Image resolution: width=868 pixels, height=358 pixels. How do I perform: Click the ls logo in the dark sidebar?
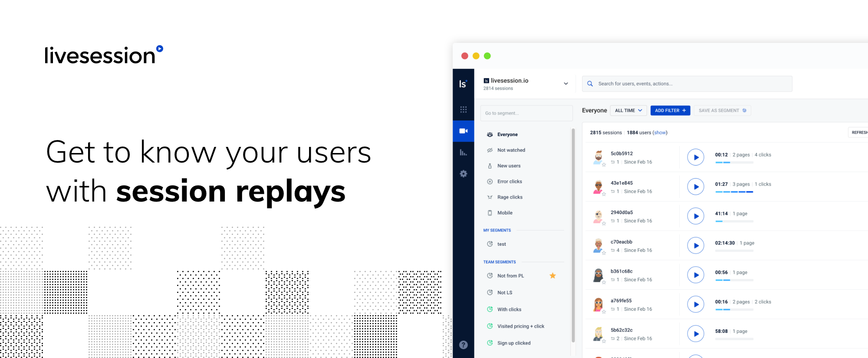[463, 84]
